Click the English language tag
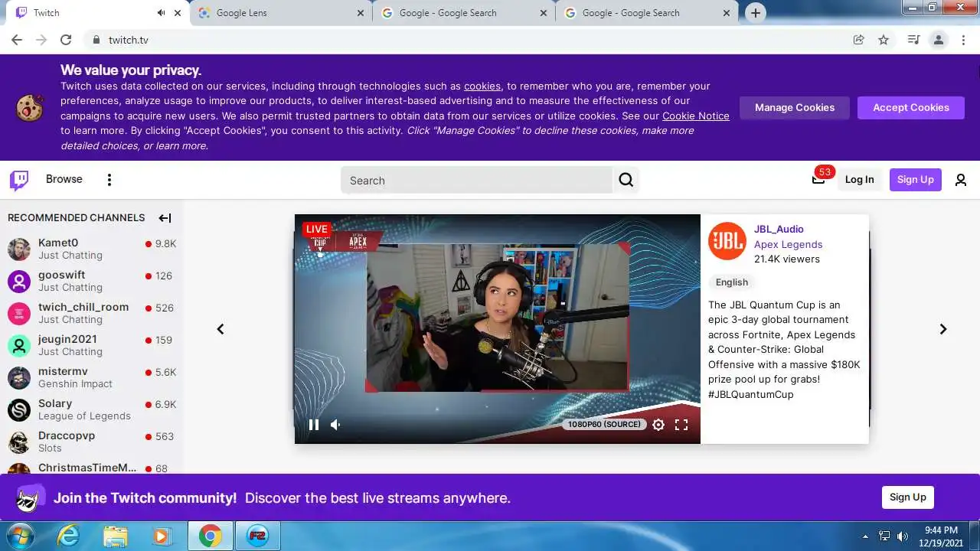 point(732,282)
